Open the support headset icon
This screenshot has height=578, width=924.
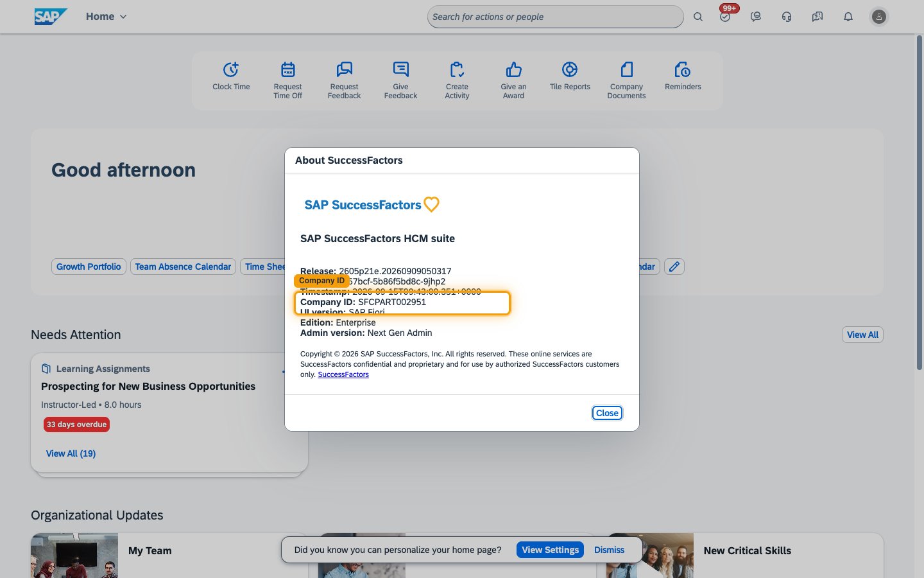click(787, 17)
